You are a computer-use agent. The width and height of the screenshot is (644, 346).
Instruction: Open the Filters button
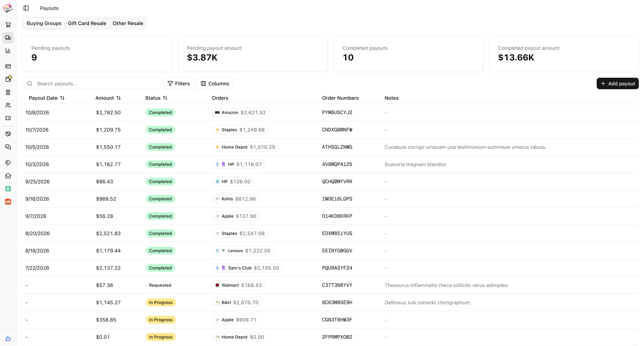click(x=178, y=84)
